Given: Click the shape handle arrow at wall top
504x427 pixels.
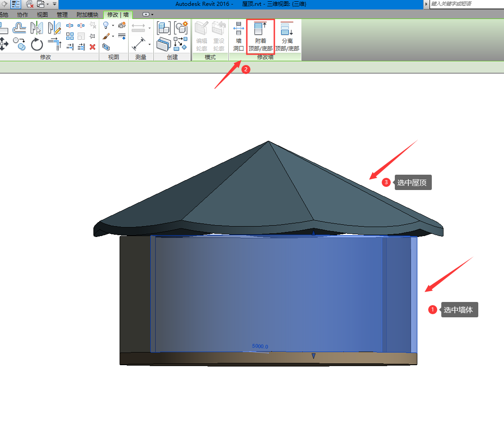Looking at the screenshot, I should point(314,232).
